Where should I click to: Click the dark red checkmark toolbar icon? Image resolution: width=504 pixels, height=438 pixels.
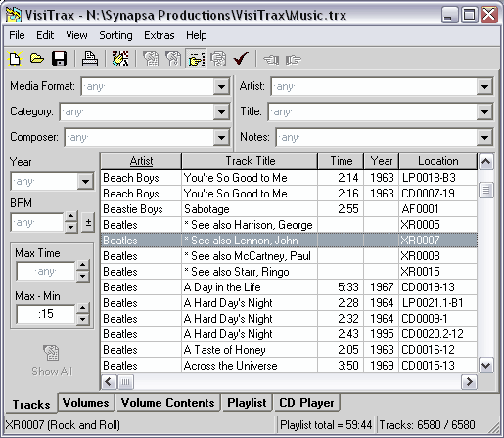[241, 59]
